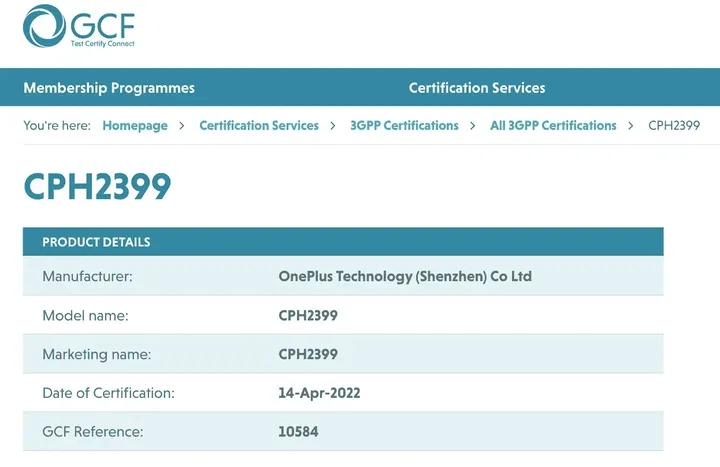This screenshot has height=467, width=720.
Task: Click the chevron arrow after Homepage breadcrumb
Action: [182, 126]
